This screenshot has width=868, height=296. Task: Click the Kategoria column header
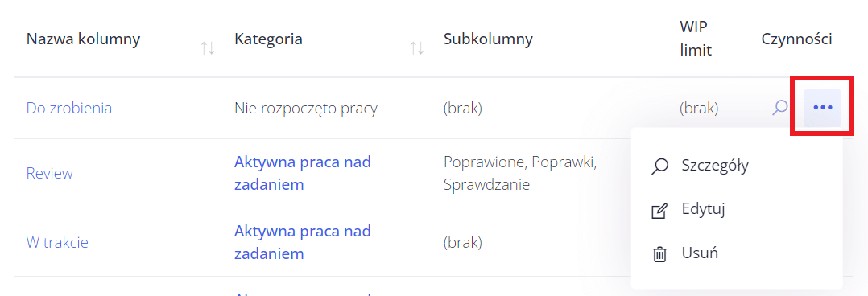tap(268, 39)
